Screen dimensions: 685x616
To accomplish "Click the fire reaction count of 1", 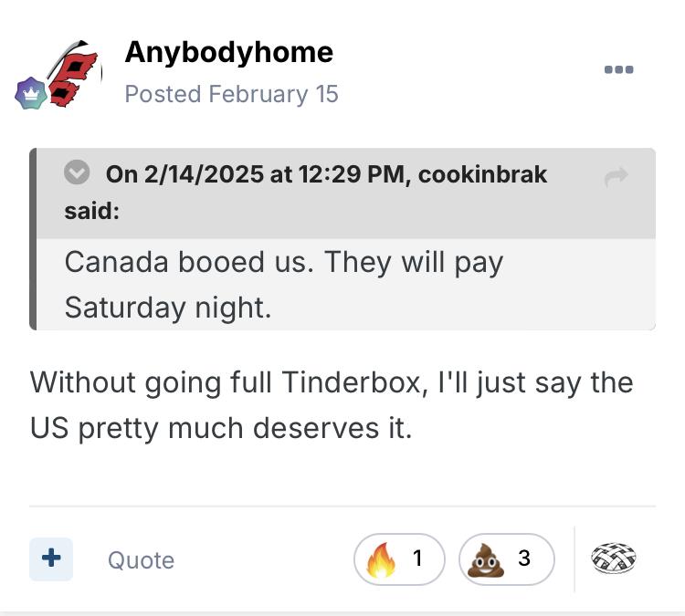I will [417, 558].
